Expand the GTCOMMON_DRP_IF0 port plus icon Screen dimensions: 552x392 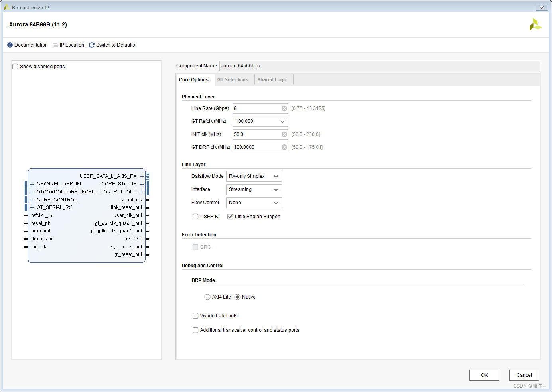pos(32,192)
